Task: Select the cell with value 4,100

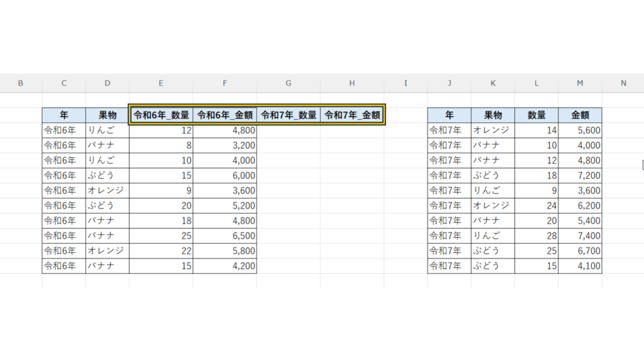Action: click(x=580, y=266)
